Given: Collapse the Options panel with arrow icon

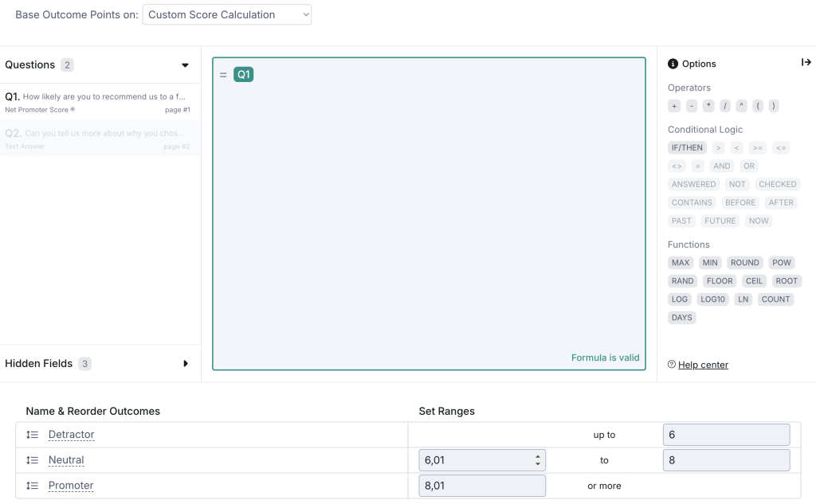Looking at the screenshot, I should click(806, 62).
